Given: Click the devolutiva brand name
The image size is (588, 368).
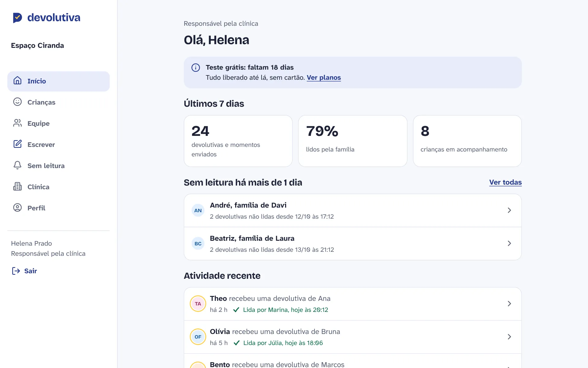Looking at the screenshot, I should (54, 17).
